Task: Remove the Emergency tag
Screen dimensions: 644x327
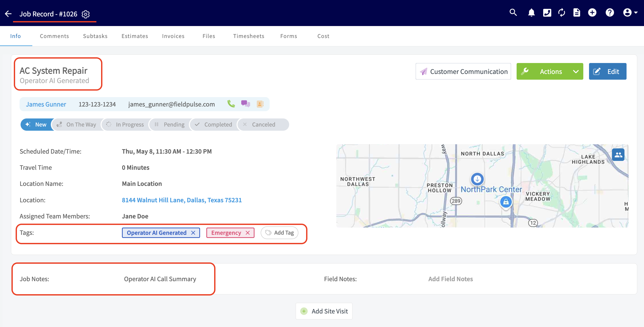Action: point(248,233)
